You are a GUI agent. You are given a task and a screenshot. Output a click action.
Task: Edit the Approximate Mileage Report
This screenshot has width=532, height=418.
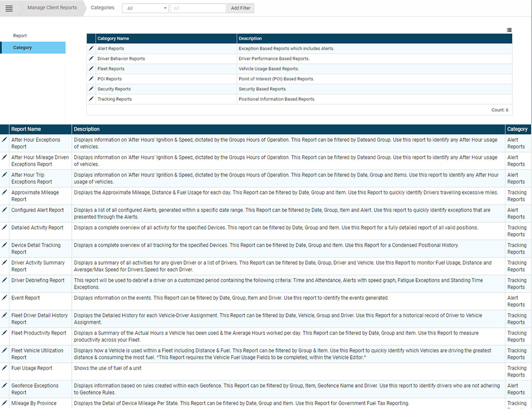[x=3, y=193]
